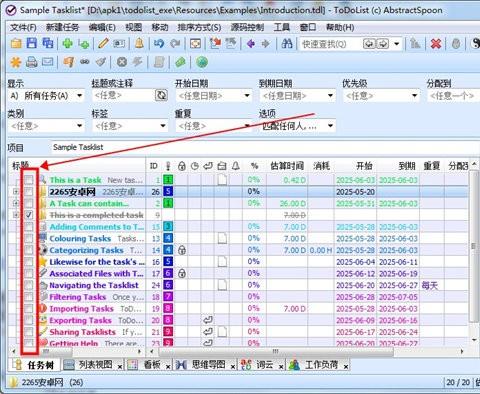Open the 类别 category dropdown
The image size is (480, 394).
click(x=80, y=126)
